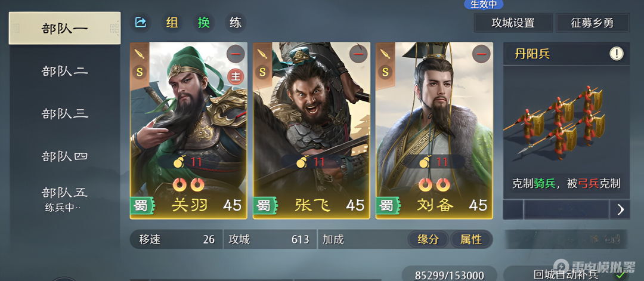
Task: Click the 征募乡勇 button
Action: [592, 23]
